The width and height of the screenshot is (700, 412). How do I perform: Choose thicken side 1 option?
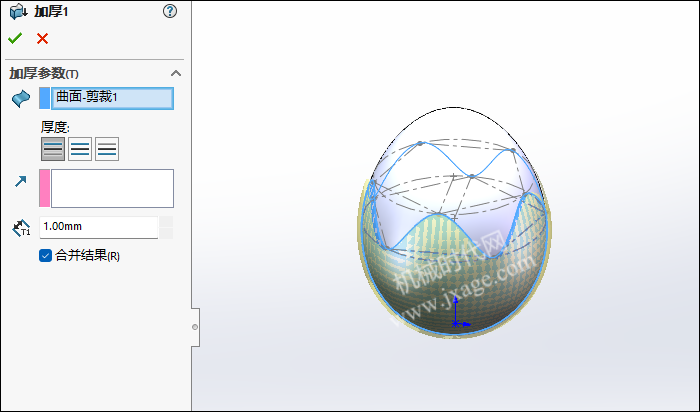pos(53,149)
